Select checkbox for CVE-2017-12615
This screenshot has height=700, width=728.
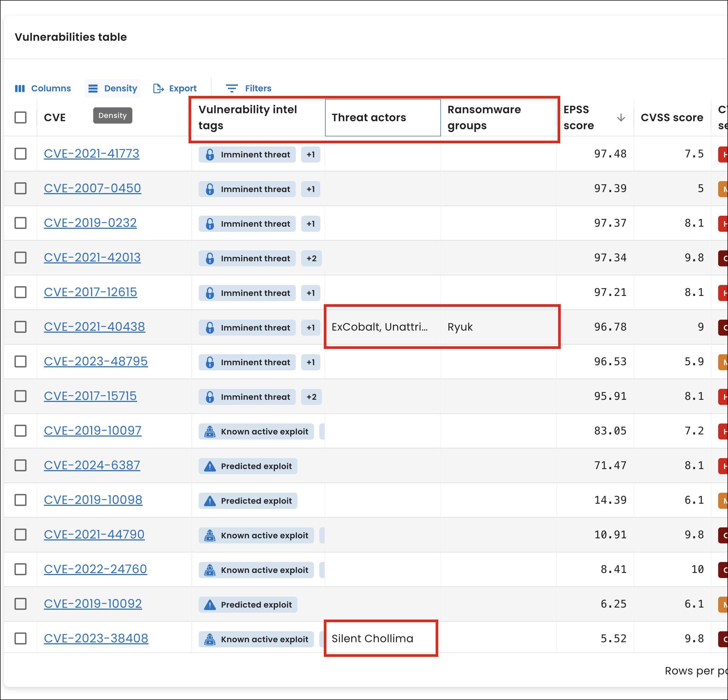21,292
